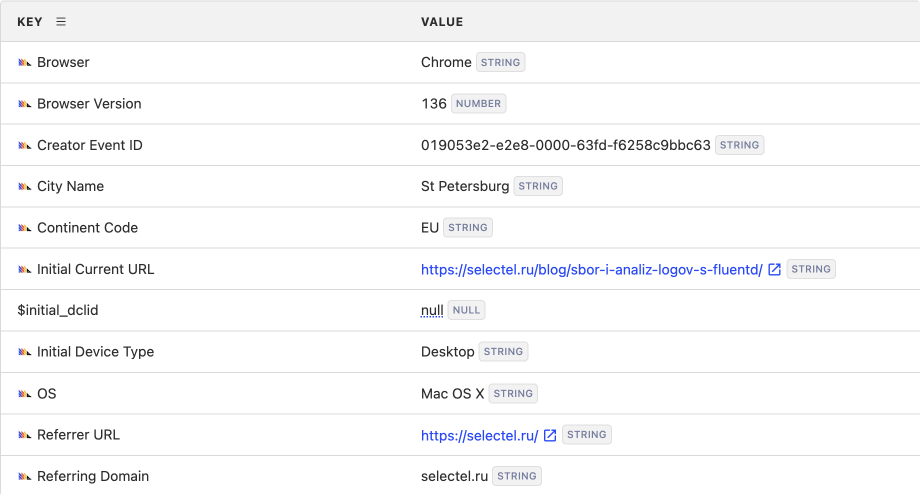Click the filter icon beside KEY header

coord(61,21)
